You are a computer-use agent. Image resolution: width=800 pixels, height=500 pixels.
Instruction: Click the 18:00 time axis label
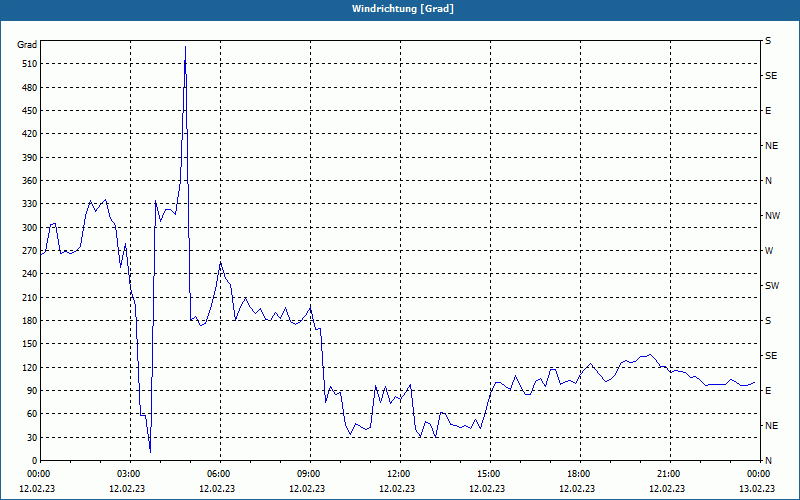pos(577,474)
